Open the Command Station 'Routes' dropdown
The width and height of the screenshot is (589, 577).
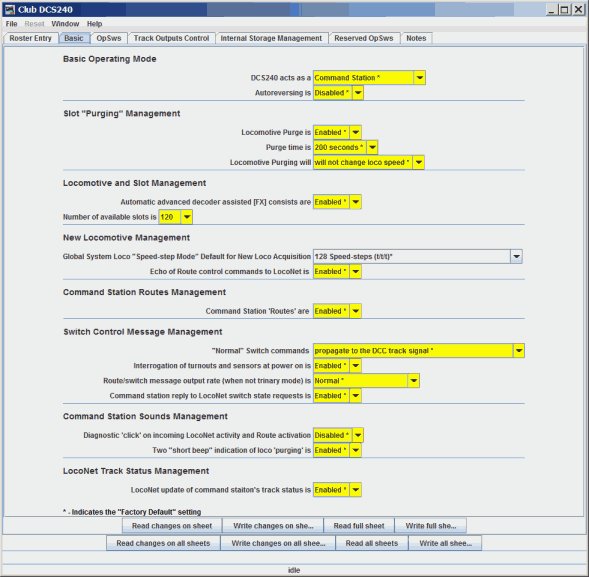click(337, 311)
